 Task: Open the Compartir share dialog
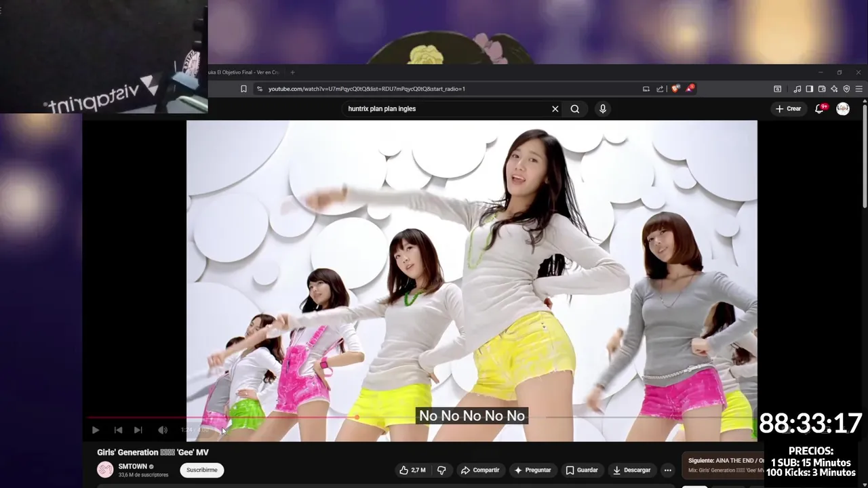coord(480,470)
